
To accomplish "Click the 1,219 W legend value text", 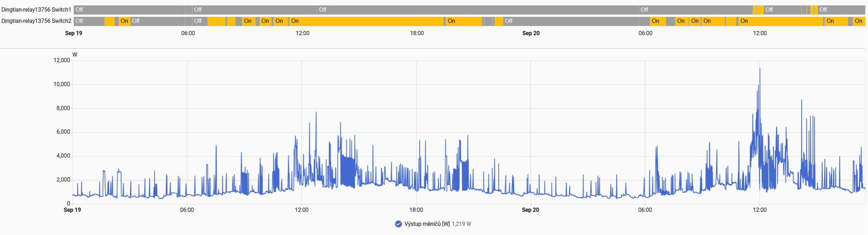I will point(461,224).
